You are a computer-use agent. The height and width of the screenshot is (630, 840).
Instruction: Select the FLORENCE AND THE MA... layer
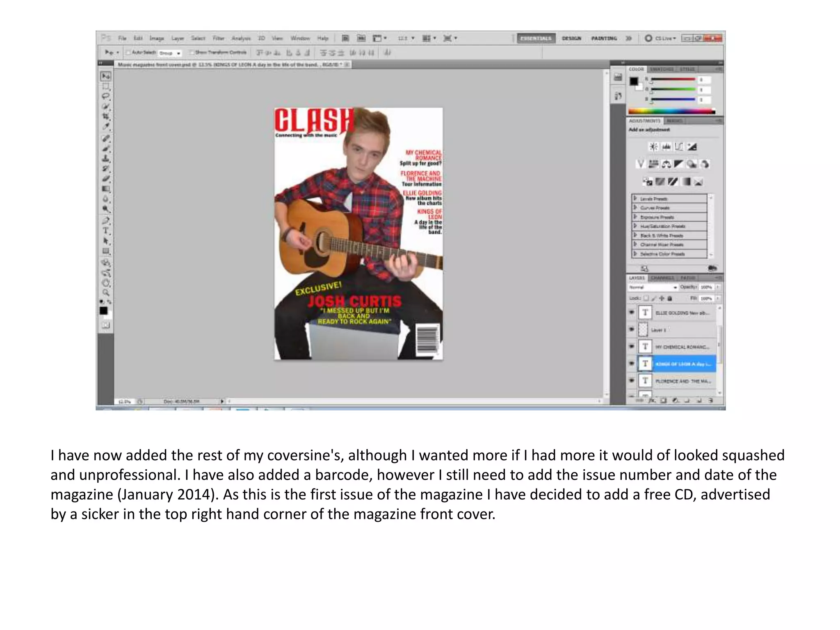click(x=682, y=381)
